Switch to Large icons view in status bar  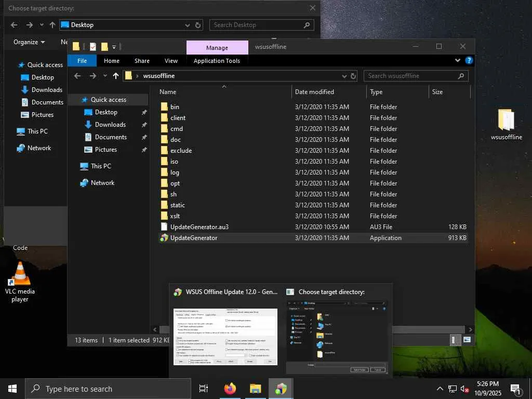467,340
